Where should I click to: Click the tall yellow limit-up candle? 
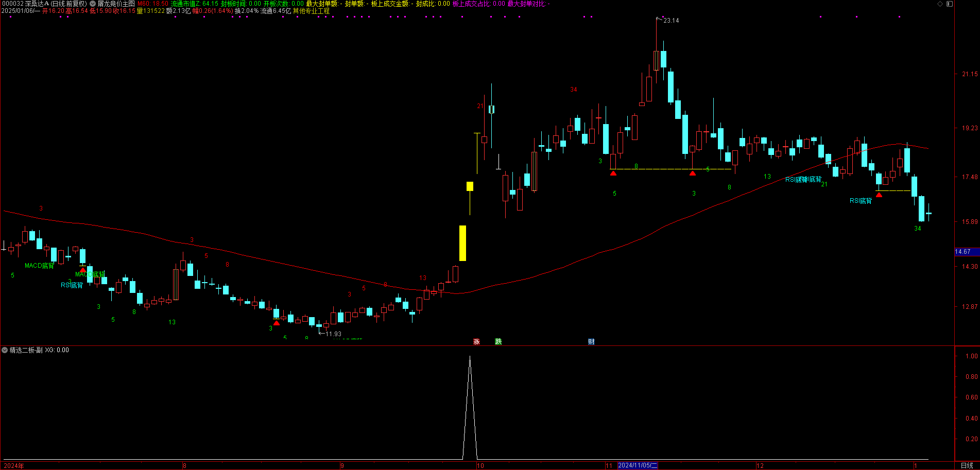tap(462, 243)
